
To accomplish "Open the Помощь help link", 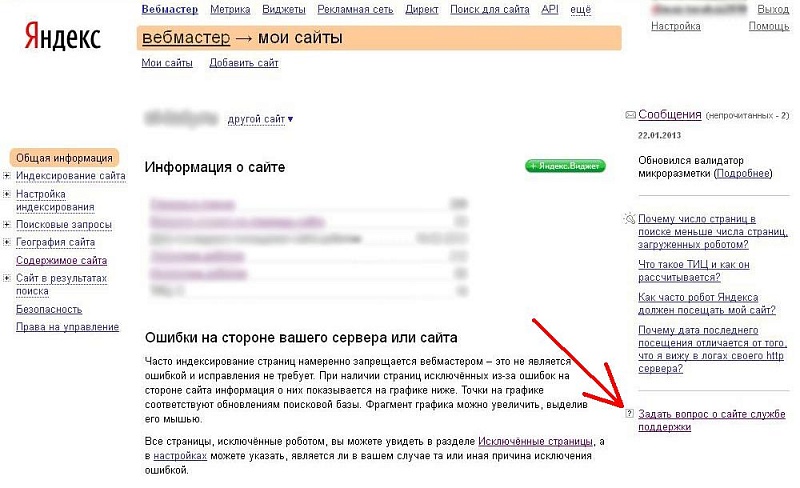I will tap(769, 26).
